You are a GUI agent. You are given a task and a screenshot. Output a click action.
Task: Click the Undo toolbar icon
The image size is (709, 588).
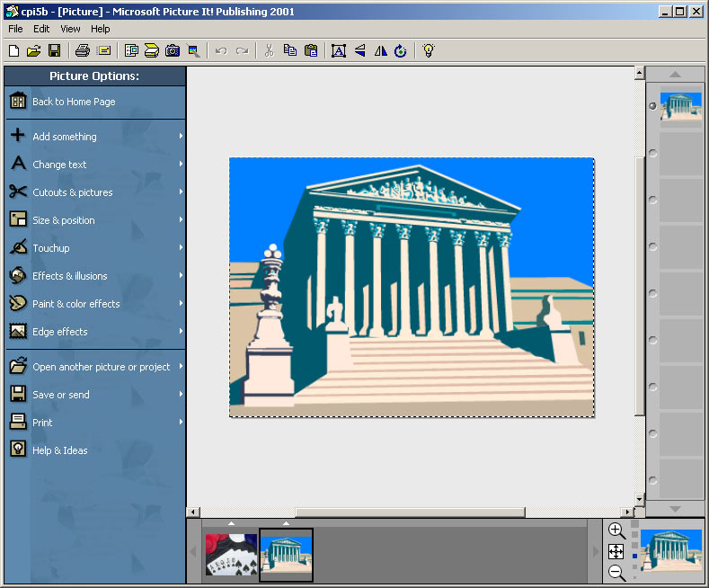[x=221, y=50]
